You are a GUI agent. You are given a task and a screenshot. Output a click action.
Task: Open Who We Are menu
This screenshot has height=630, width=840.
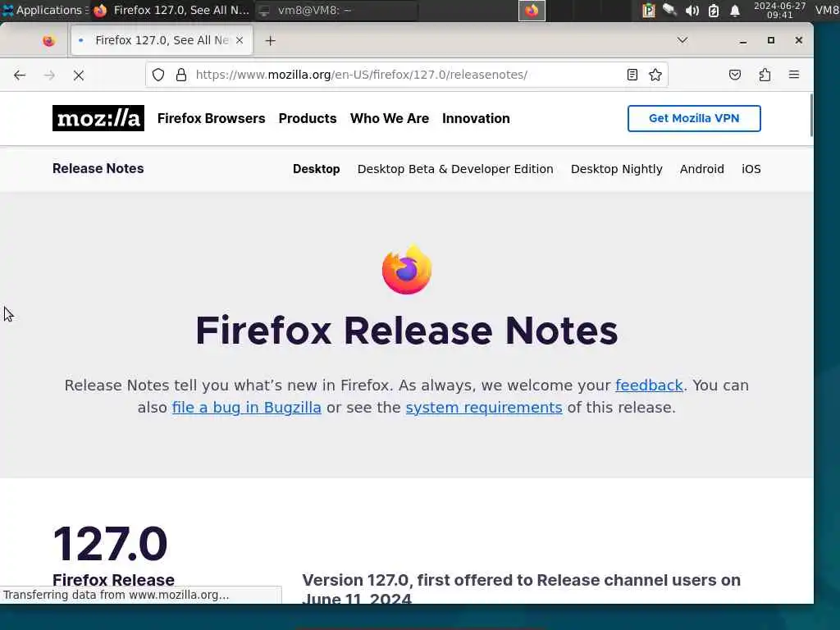[x=390, y=118]
